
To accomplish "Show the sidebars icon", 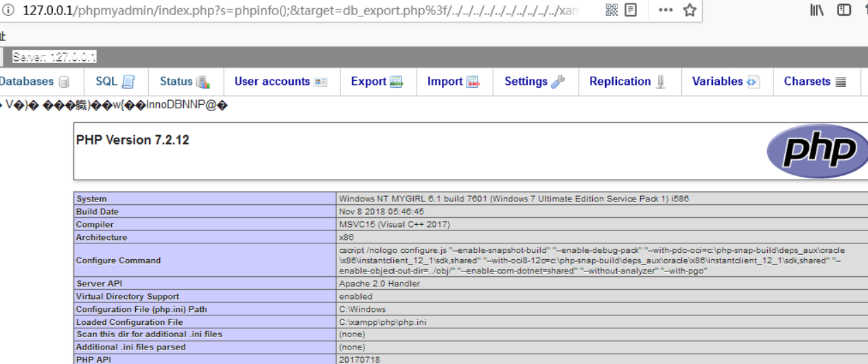I will 845,10.
